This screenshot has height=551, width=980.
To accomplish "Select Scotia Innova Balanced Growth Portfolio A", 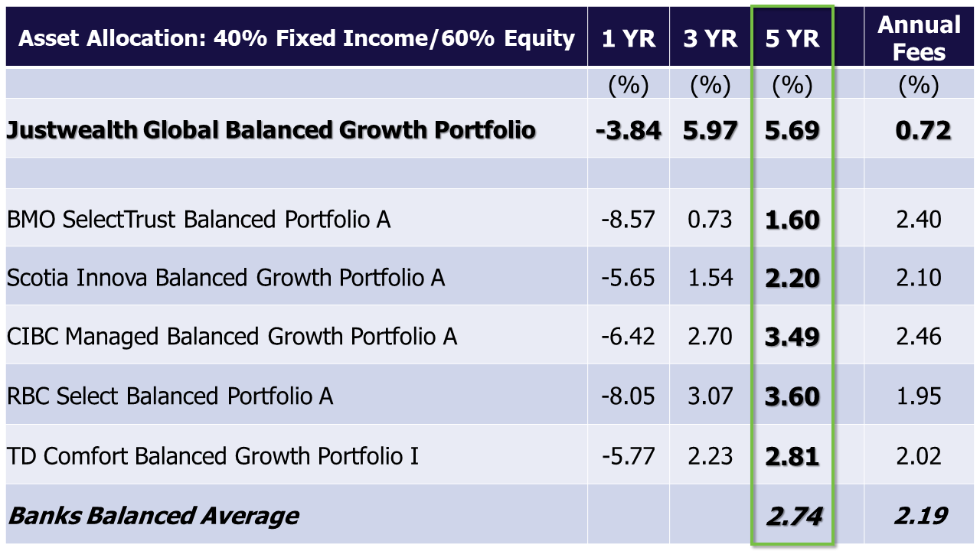I will (226, 277).
